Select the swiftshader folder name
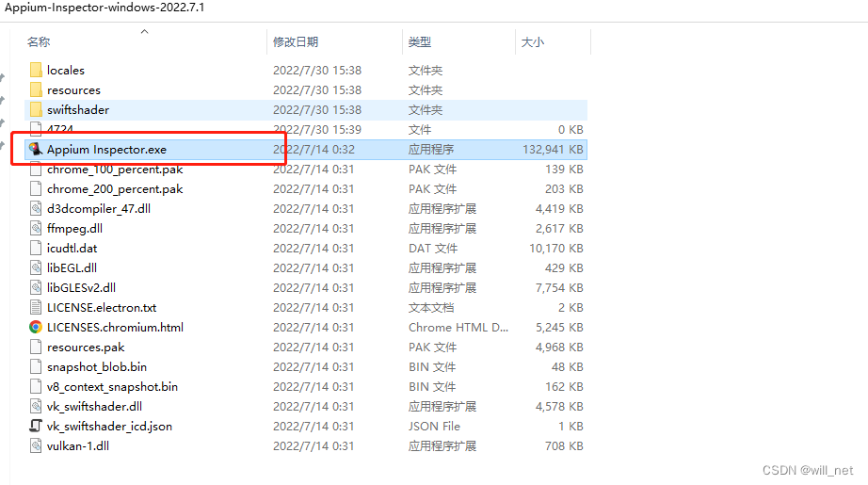868x485 pixels. (78, 109)
